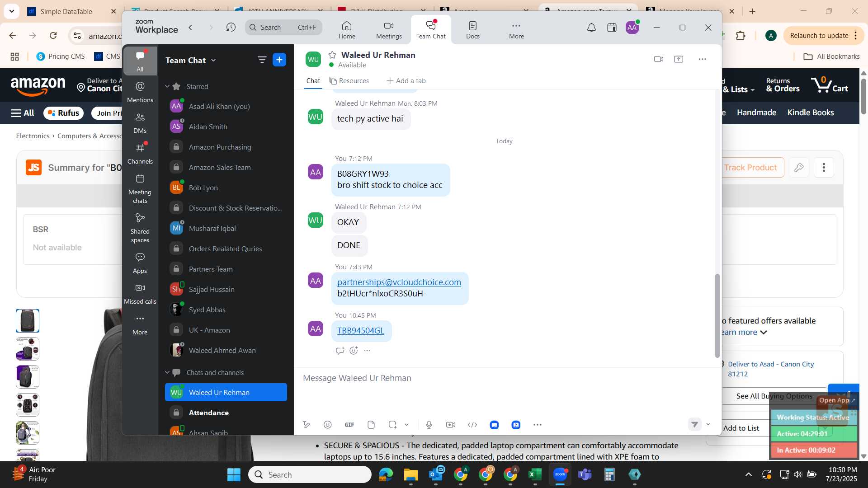Click the blue new chat plus button

coord(279,60)
